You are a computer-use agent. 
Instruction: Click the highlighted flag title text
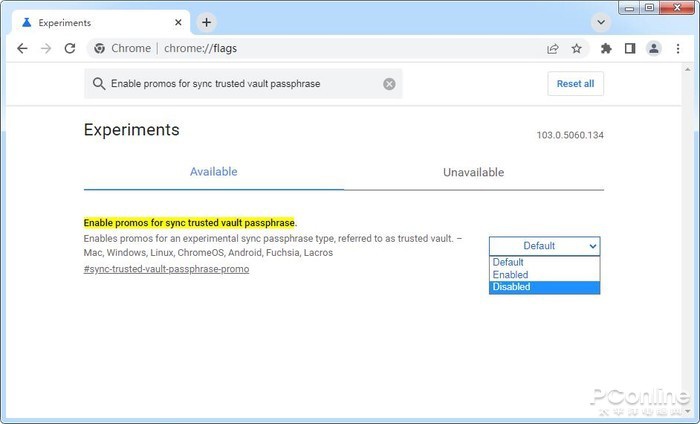189,223
